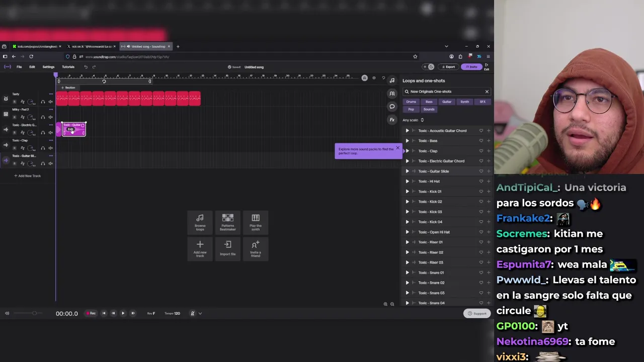Screen dimensions: 644x362
Task: Click the Add new track center tile
Action: (x=200, y=248)
